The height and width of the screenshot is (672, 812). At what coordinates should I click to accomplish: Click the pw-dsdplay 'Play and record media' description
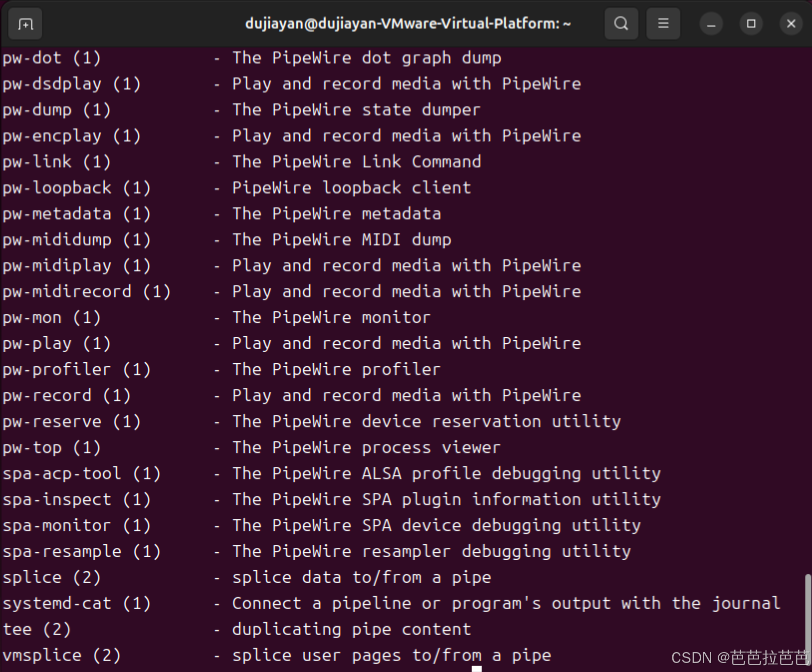(407, 84)
